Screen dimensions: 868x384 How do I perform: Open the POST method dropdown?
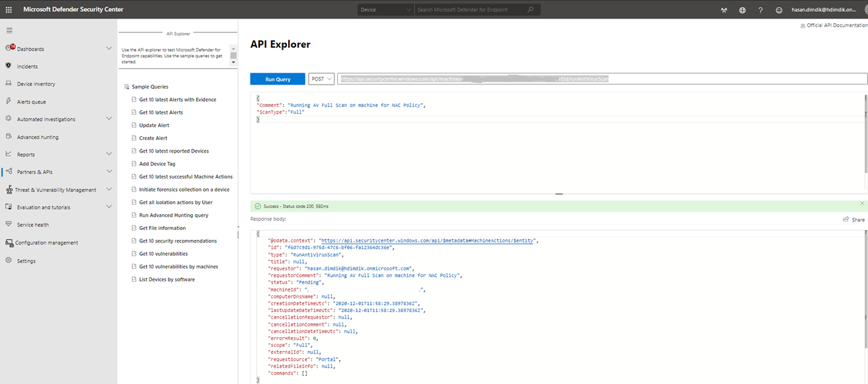pos(321,79)
